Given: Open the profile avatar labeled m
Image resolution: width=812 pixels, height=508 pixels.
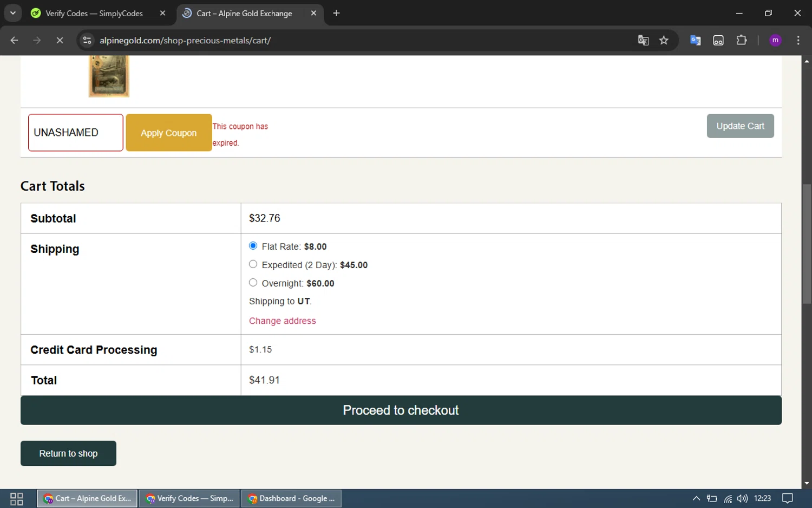Looking at the screenshot, I should coord(775,40).
